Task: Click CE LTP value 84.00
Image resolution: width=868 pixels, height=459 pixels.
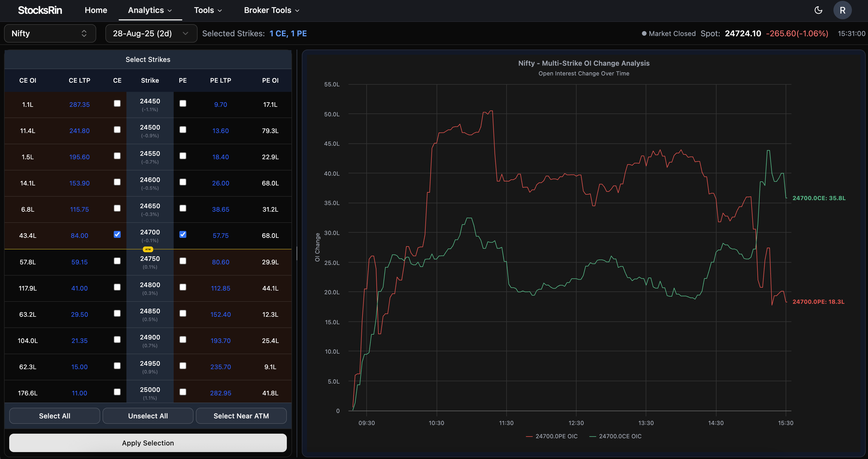Action: (x=79, y=236)
